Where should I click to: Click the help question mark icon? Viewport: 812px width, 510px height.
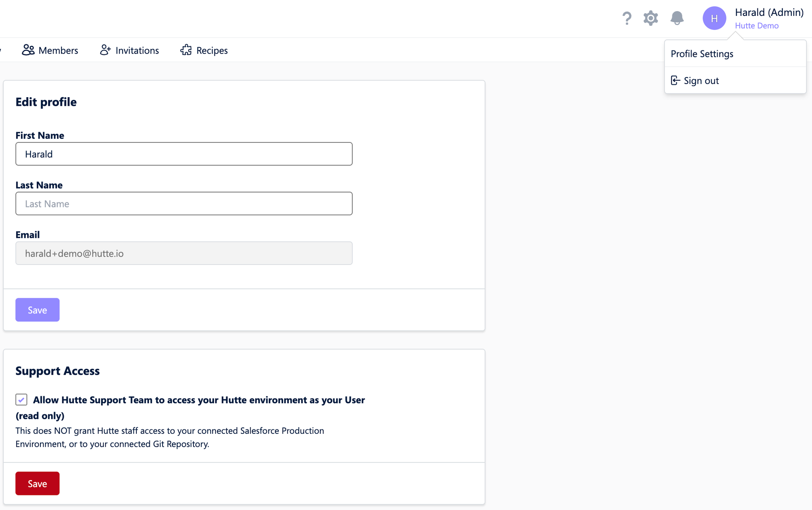626,18
